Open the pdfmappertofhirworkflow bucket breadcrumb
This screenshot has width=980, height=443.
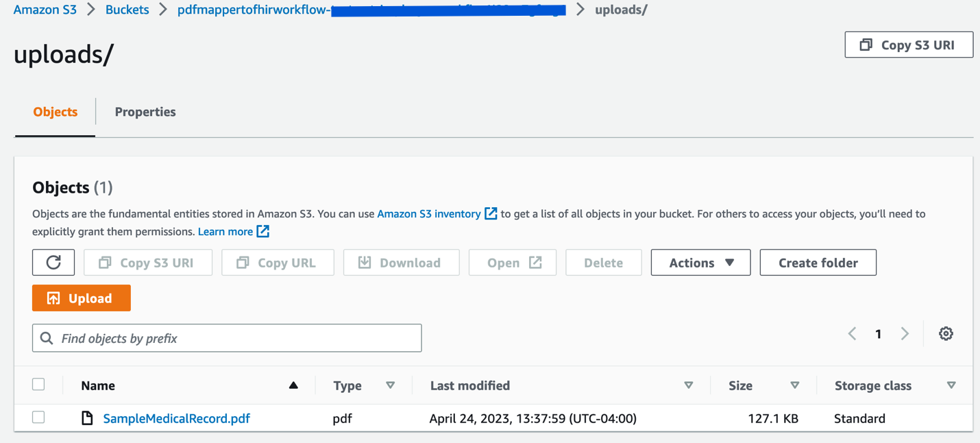pyautogui.click(x=372, y=10)
